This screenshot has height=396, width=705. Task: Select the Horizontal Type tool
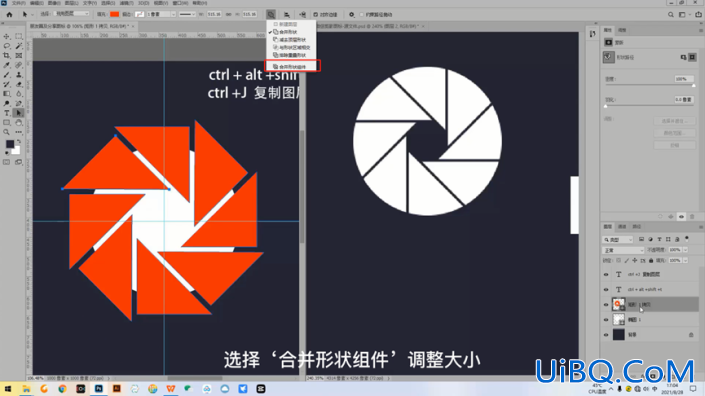coord(6,113)
